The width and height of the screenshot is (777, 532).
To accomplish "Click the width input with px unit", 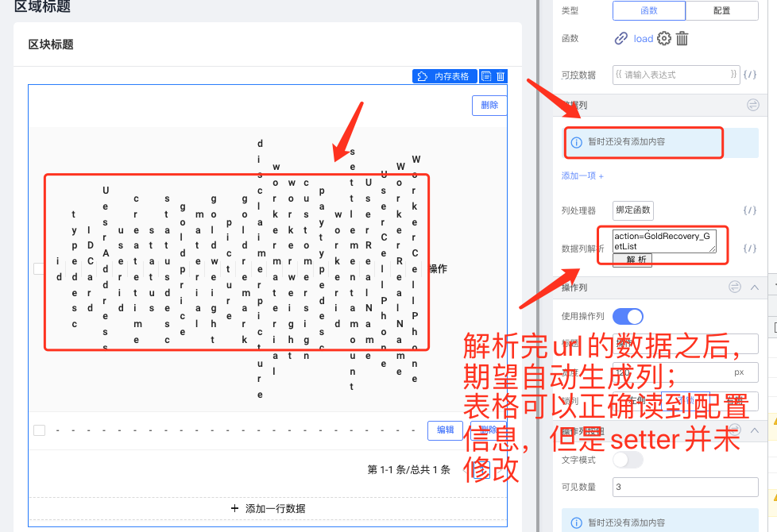I will click(x=686, y=372).
